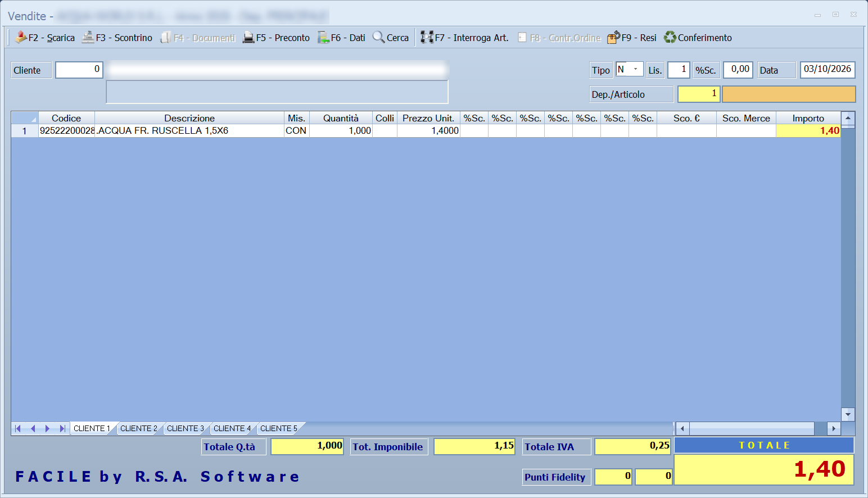Select the CLIENTE 4 tab
This screenshot has width=868, height=498.
232,428
